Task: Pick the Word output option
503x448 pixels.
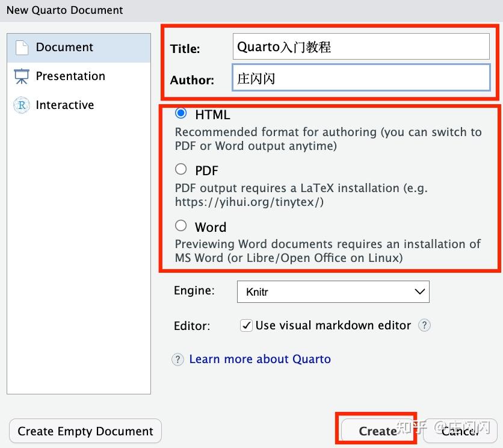Action: [181, 226]
